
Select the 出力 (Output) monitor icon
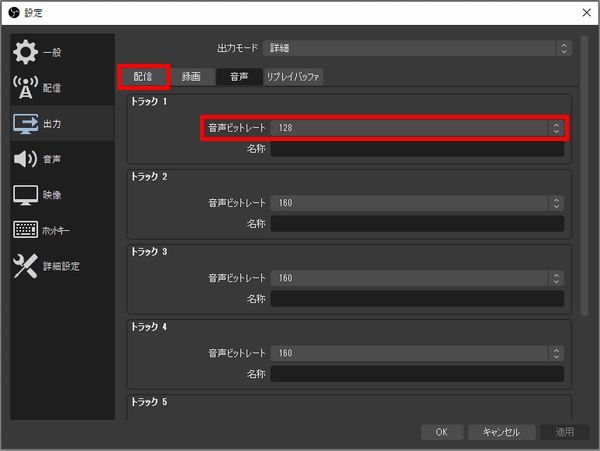click(26, 124)
